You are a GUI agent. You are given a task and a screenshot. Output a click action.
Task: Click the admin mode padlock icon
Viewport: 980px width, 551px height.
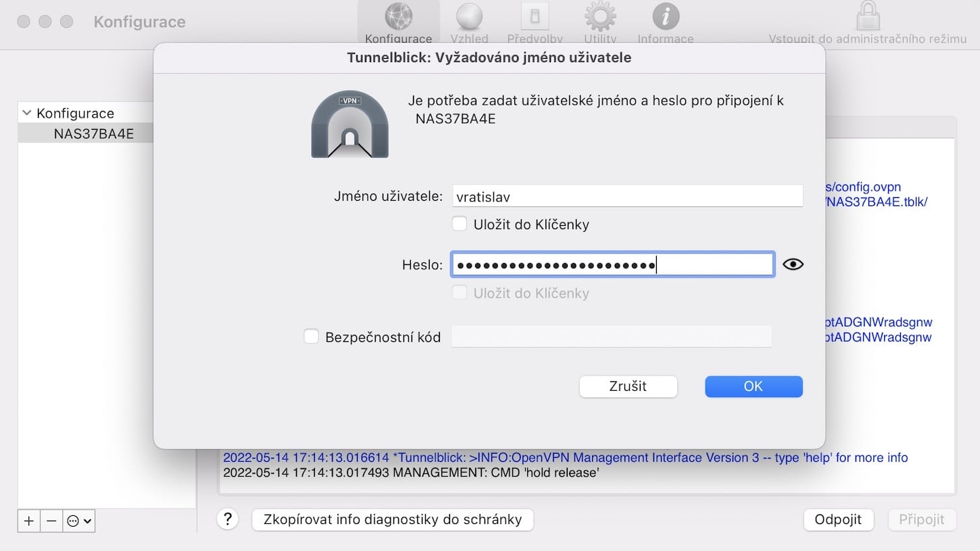pyautogui.click(x=868, y=16)
